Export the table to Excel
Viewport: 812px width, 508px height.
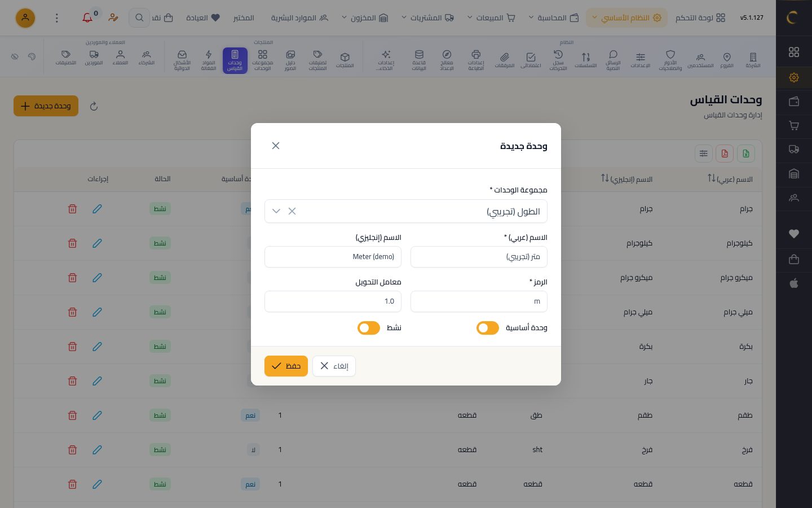coord(746,154)
